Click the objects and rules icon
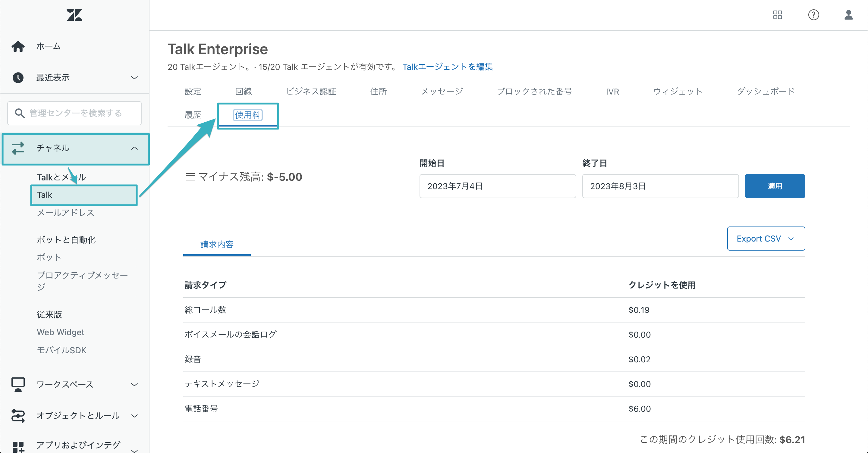Viewport: 868px width, 453px height. [18, 416]
